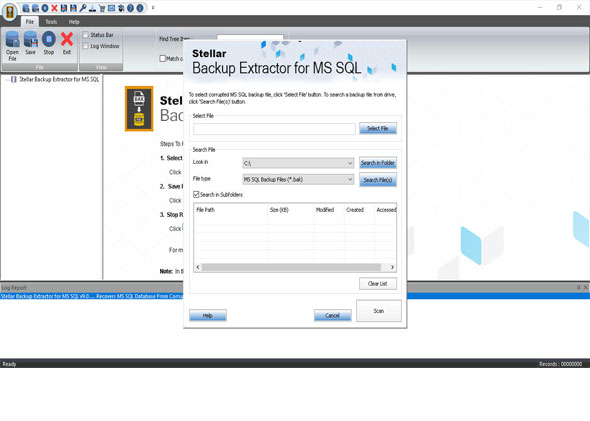The image size is (590, 421).
Task: Enable the Match case checkbox
Action: [163, 58]
